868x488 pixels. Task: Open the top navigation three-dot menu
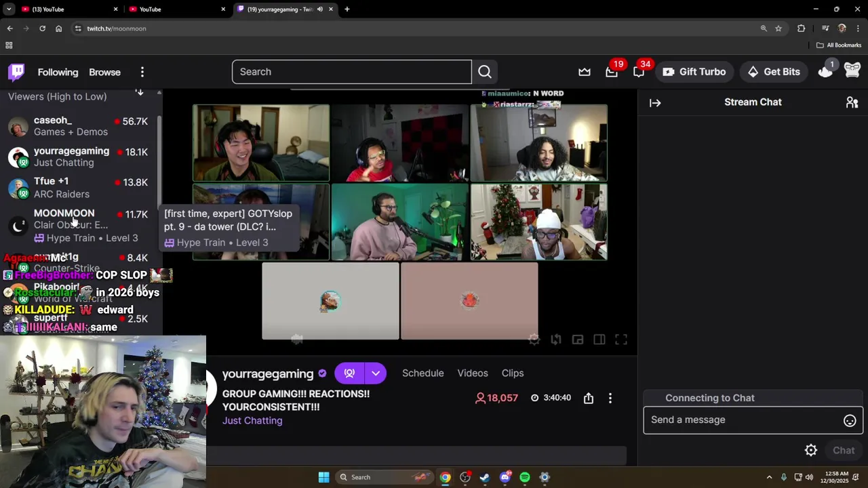tap(142, 72)
